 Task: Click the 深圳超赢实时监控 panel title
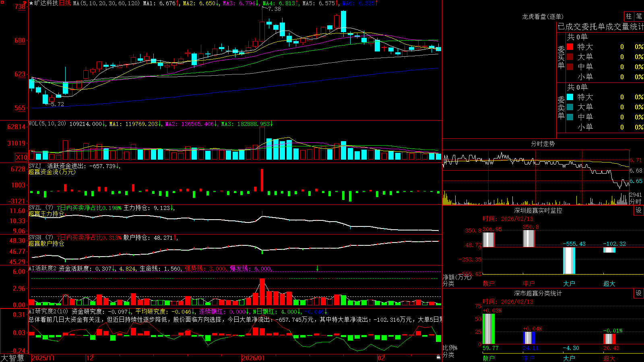pos(538,210)
